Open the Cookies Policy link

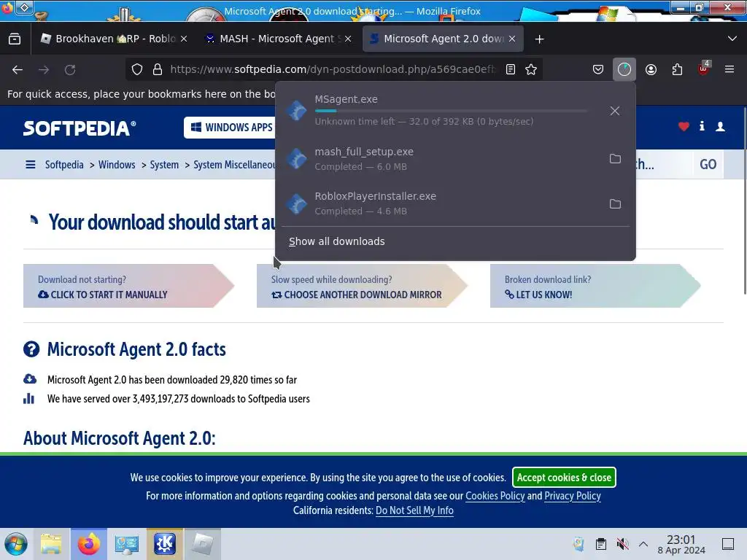[x=495, y=496]
